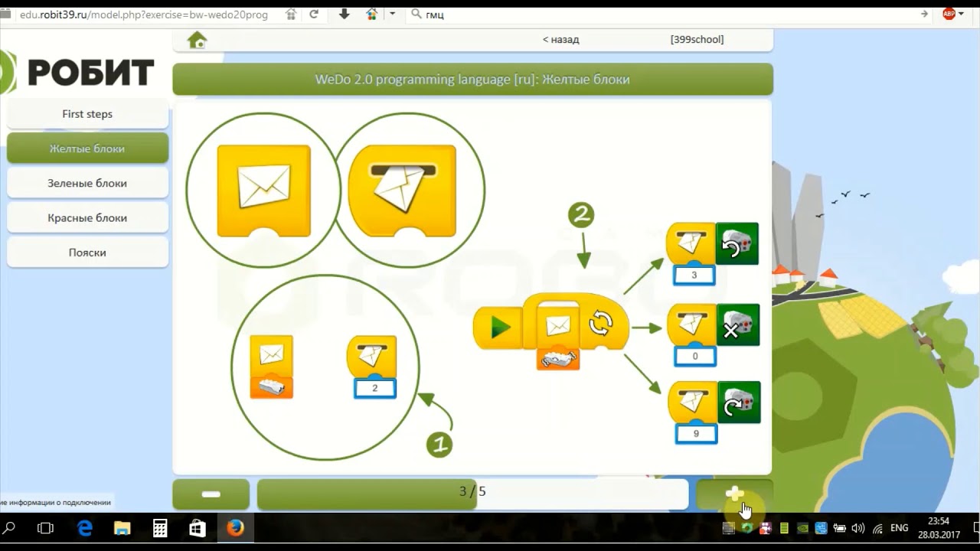Image resolution: width=980 pixels, height=551 pixels.
Task: Click the reload page icon in Firefox
Action: coord(314,14)
